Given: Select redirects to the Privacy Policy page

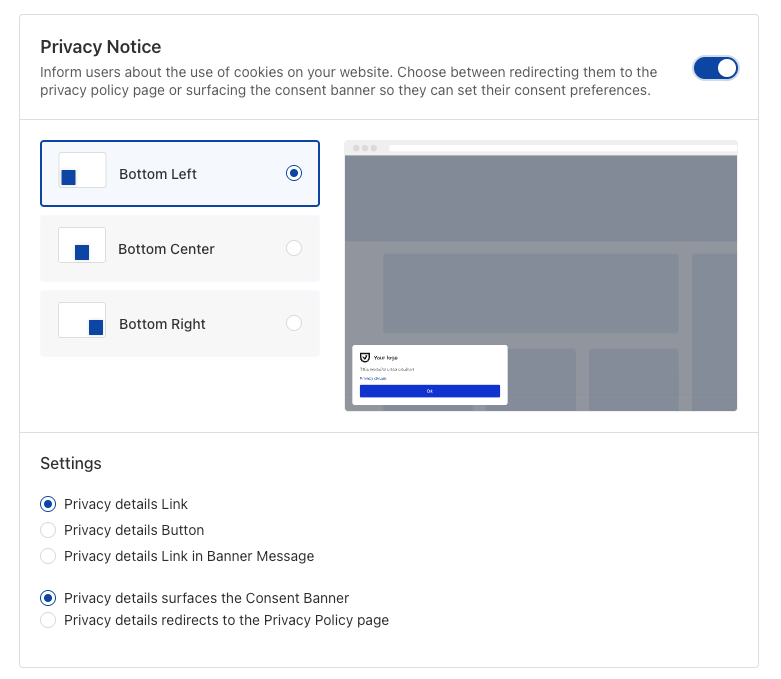Looking at the screenshot, I should pos(48,620).
